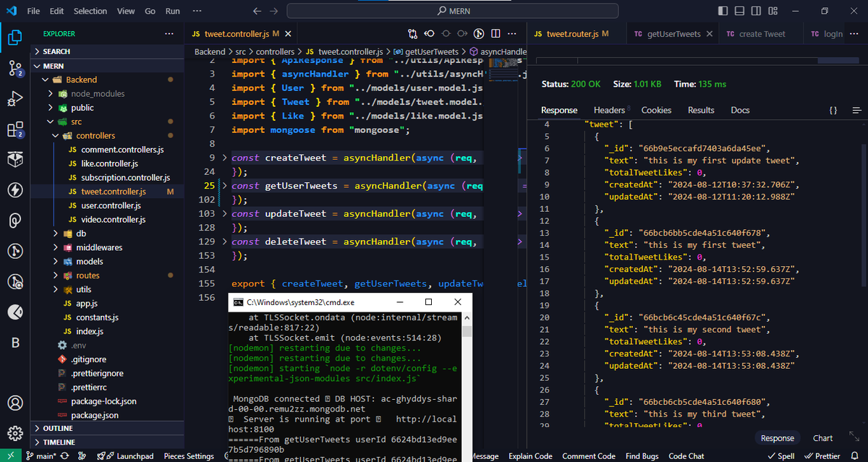Click Explain Code in status bar
Image resolution: width=868 pixels, height=462 pixels.
(530, 456)
